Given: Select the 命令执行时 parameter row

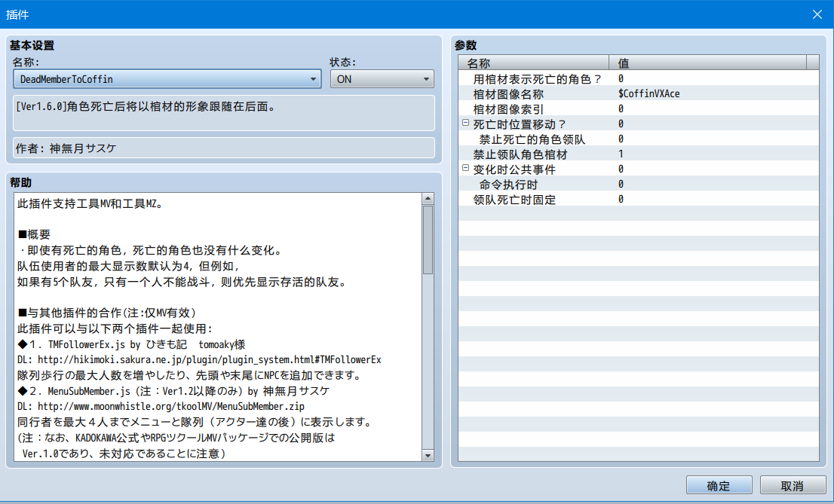Looking at the screenshot, I should coord(638,184).
